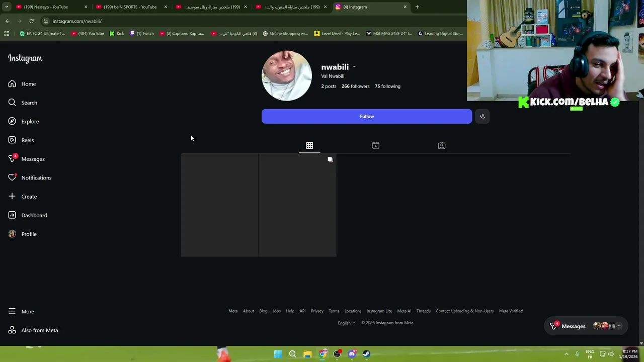Open the About footer link
The image size is (644, 362).
click(x=249, y=311)
